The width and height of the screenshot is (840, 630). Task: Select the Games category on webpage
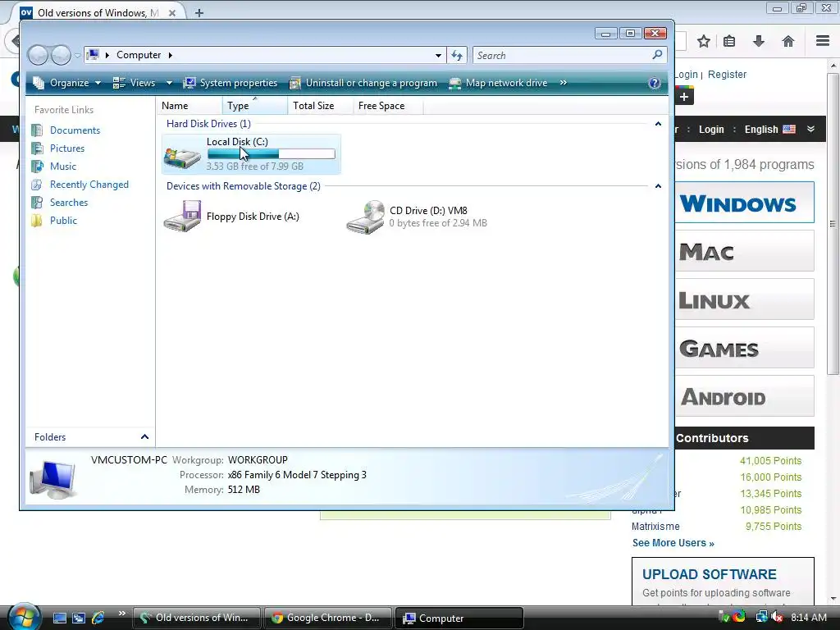click(x=745, y=348)
